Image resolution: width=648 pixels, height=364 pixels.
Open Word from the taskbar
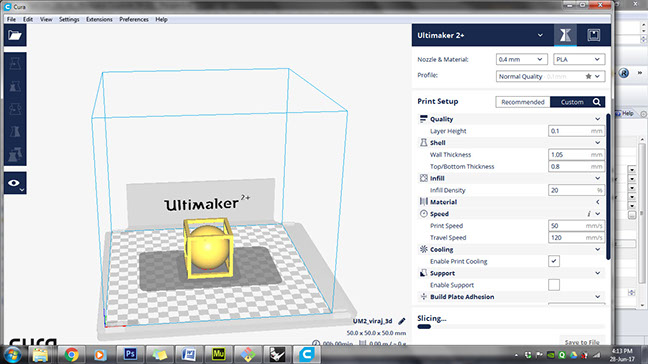point(189,354)
